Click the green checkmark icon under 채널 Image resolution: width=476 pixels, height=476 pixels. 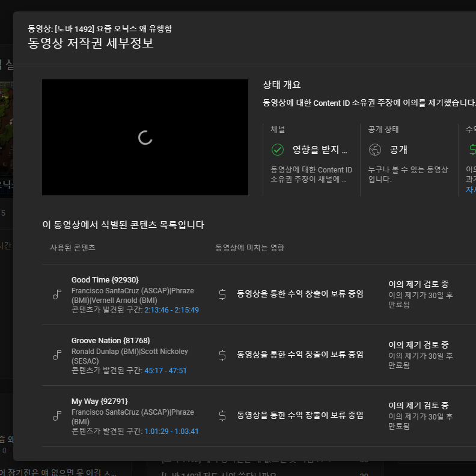(278, 150)
